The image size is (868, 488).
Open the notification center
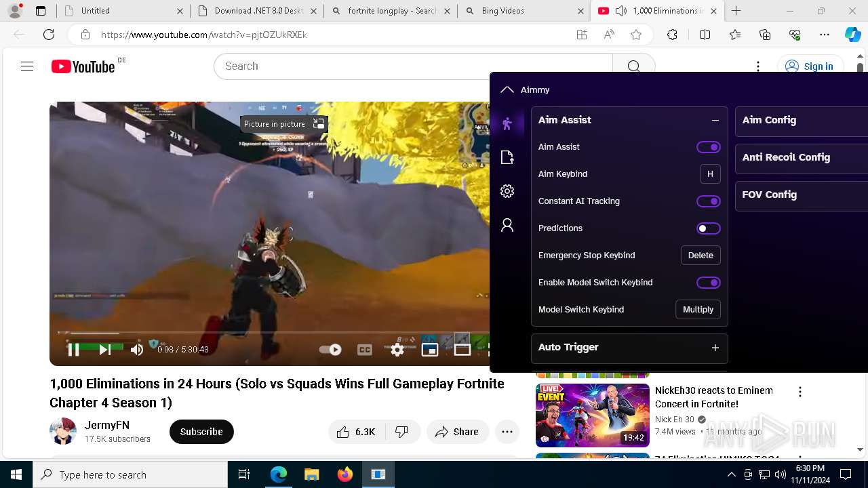(846, 474)
